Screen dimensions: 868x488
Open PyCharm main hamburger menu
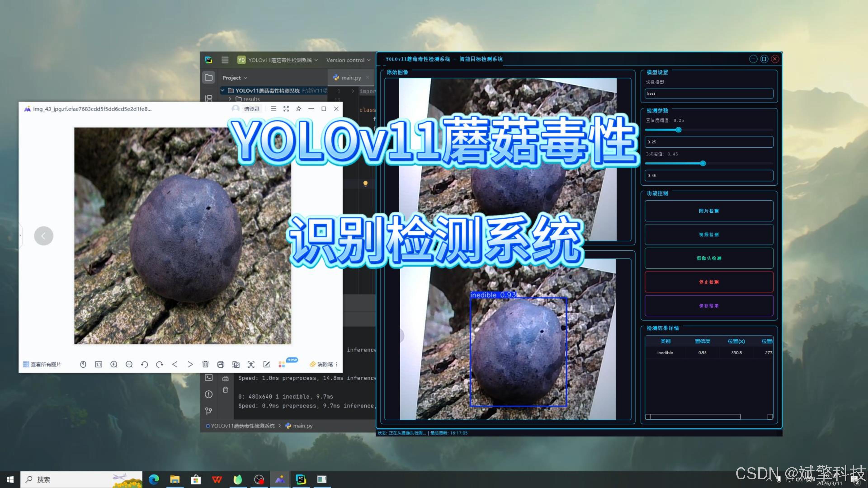coord(225,60)
